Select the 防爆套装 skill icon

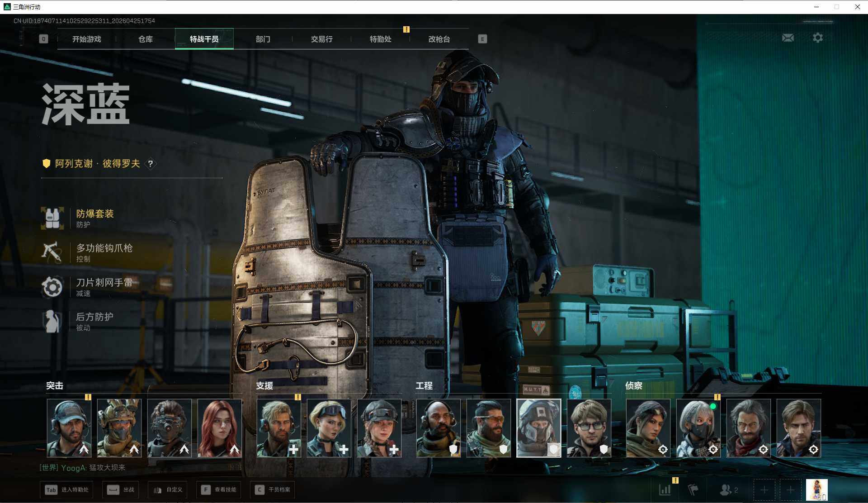[52, 218]
